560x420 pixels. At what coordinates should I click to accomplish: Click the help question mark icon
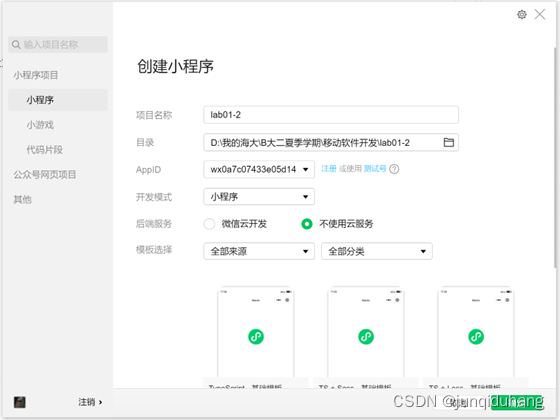tap(394, 169)
